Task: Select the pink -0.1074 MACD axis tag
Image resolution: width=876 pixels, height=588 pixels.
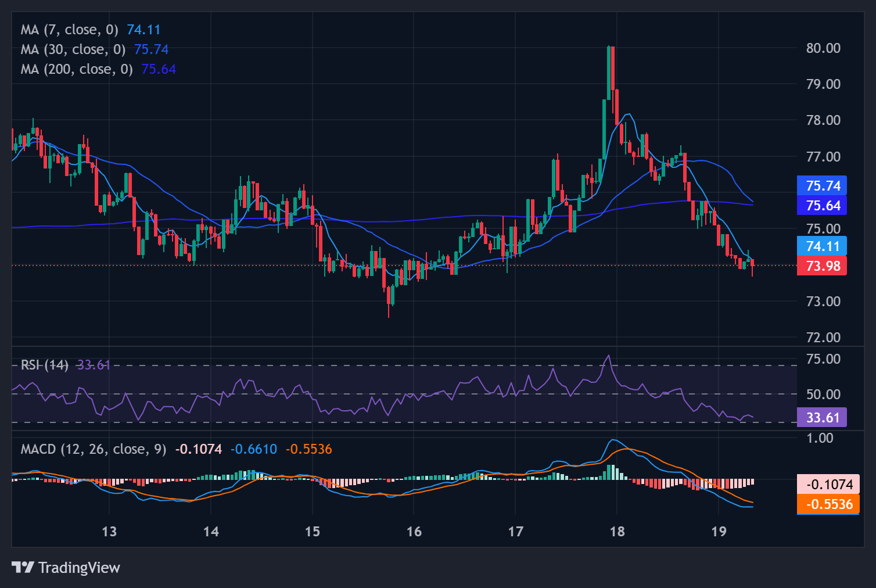Action: tap(829, 485)
